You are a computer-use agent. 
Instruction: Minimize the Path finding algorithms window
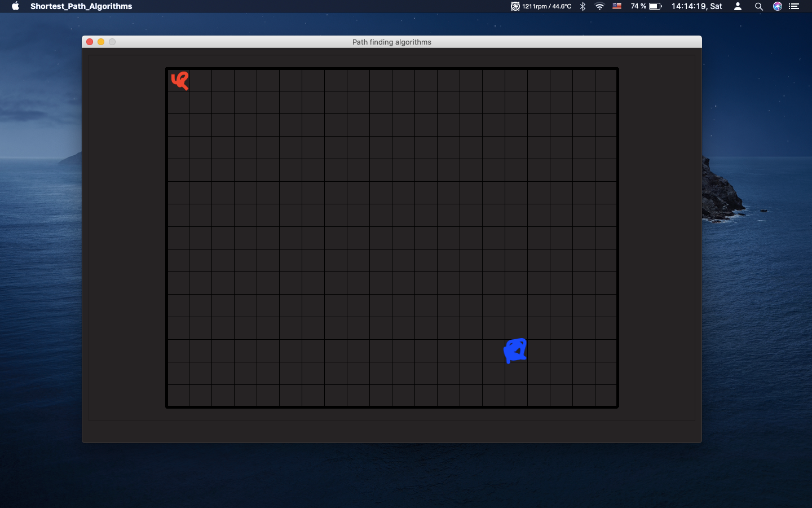[101, 41]
